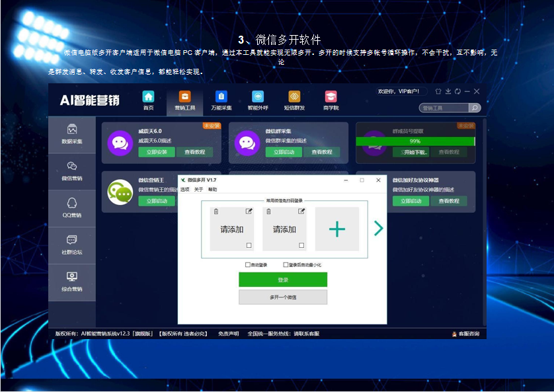Screen dimensions: 554x392
Task: Click the green 登录 button
Action: 283,280
